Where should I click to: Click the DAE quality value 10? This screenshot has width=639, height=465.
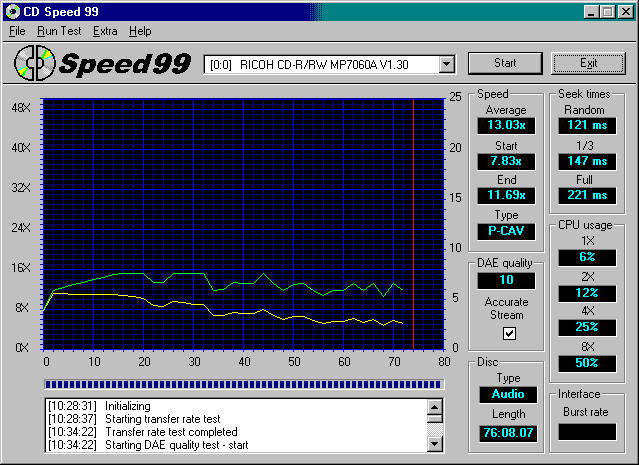point(506,280)
